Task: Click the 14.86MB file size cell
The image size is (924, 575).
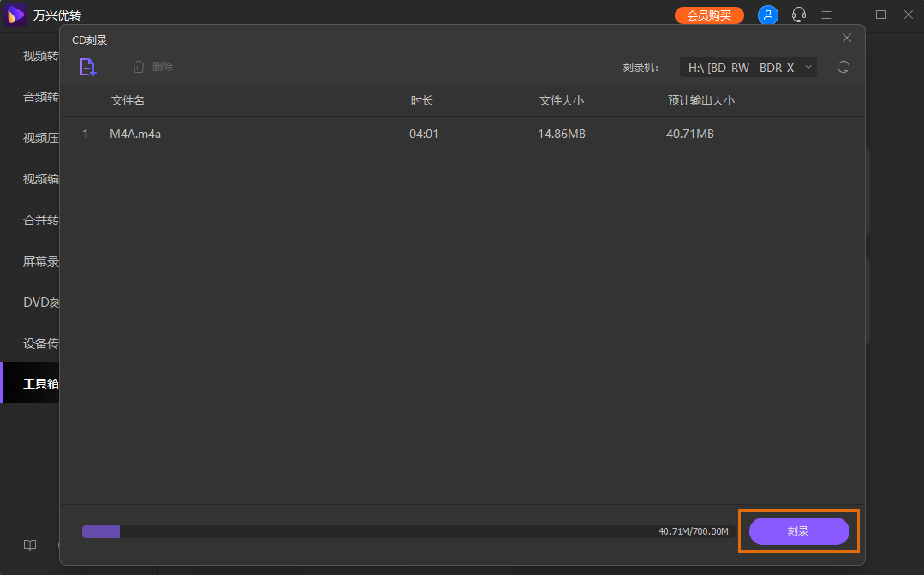Action: click(x=562, y=134)
